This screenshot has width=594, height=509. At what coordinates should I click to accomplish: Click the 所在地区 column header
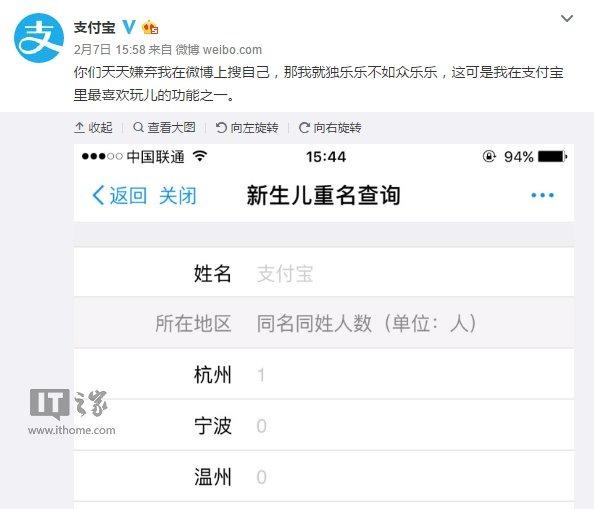[193, 323]
